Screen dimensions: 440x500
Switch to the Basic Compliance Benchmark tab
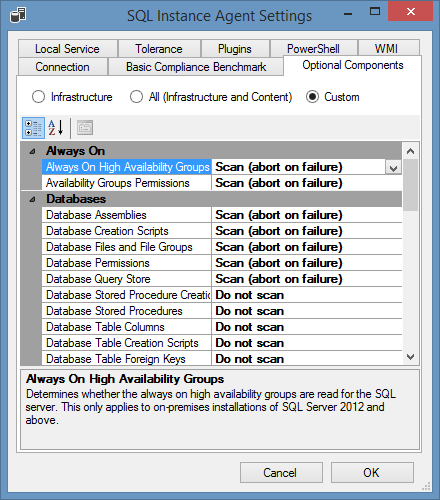196,67
